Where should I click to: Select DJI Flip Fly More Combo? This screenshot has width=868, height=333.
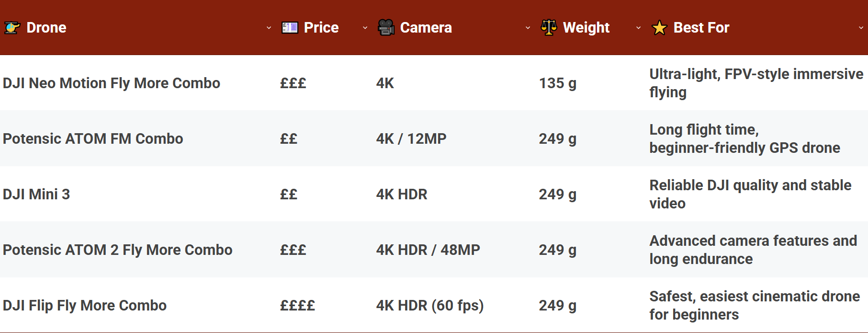point(84,305)
